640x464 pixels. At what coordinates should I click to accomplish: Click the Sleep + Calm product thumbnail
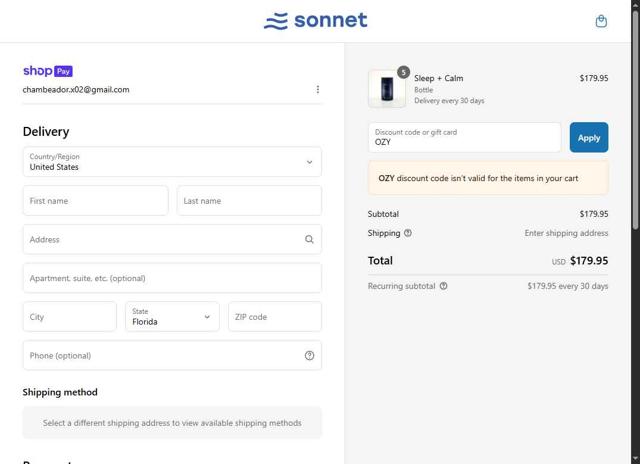[387, 89]
